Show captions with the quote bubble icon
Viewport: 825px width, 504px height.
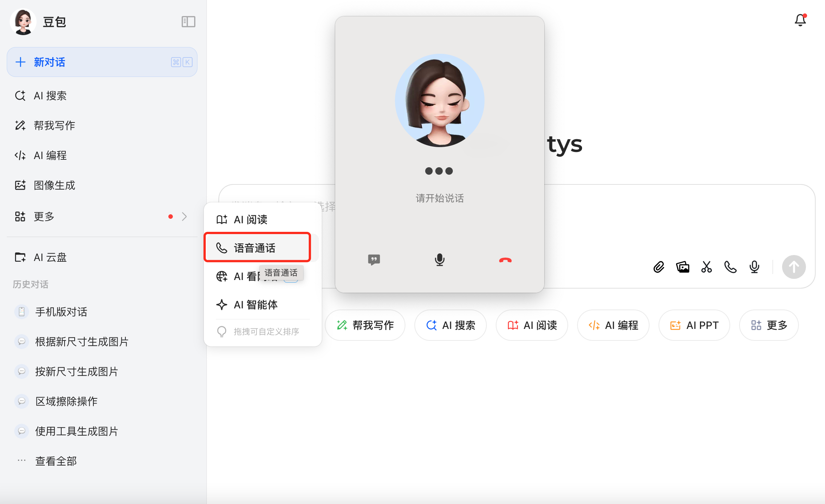[374, 260]
